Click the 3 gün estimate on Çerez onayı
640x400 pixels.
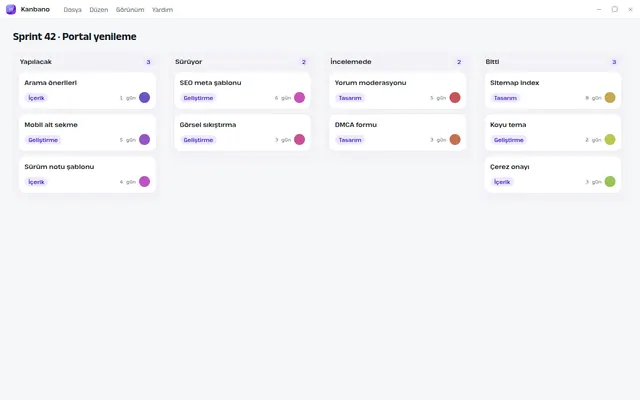(x=593, y=182)
